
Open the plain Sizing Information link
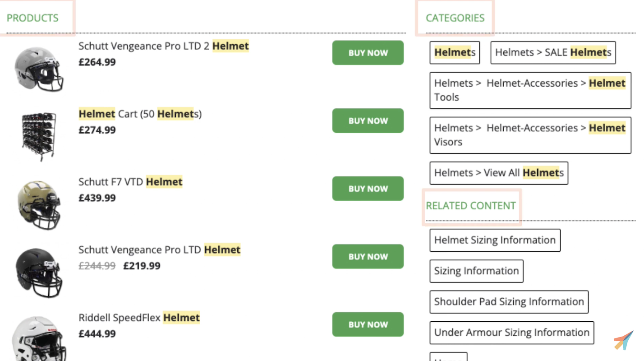[476, 271]
